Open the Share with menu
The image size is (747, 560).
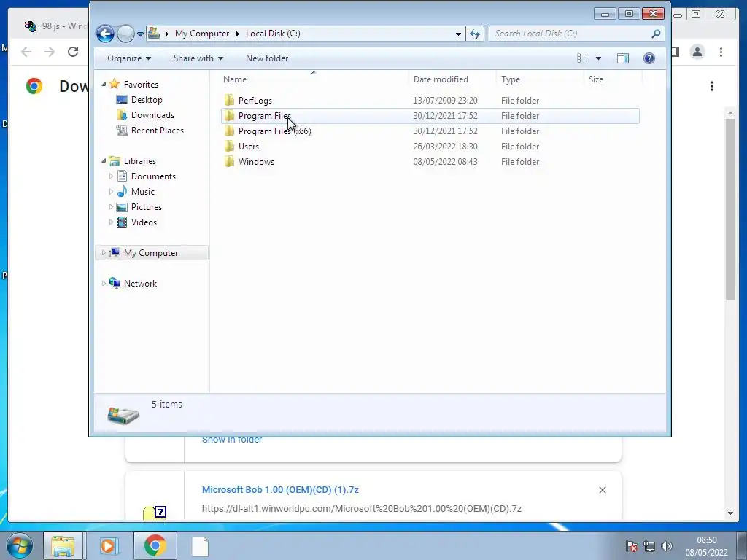[x=198, y=58]
